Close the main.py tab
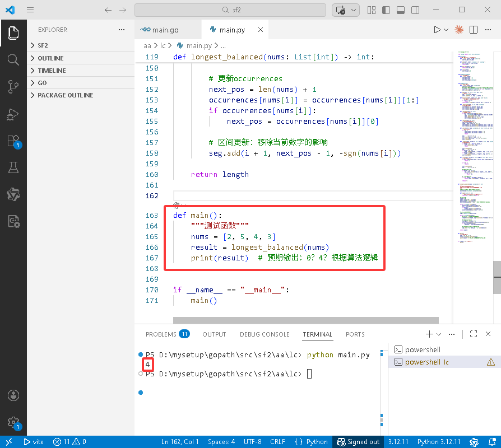Screen dimensions: 501x448 coord(261,30)
